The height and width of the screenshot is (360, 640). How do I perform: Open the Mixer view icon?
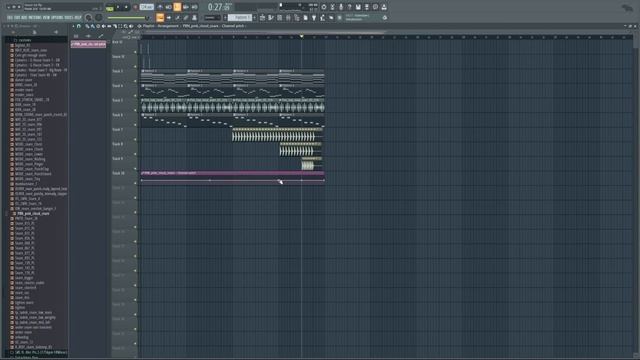pyautogui.click(x=288, y=18)
